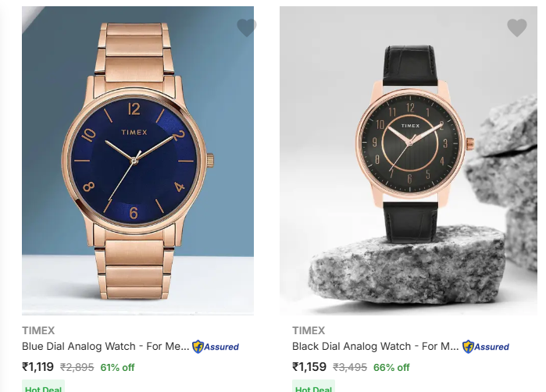
Task: Click the 61% off discount label
Action: pyautogui.click(x=117, y=367)
